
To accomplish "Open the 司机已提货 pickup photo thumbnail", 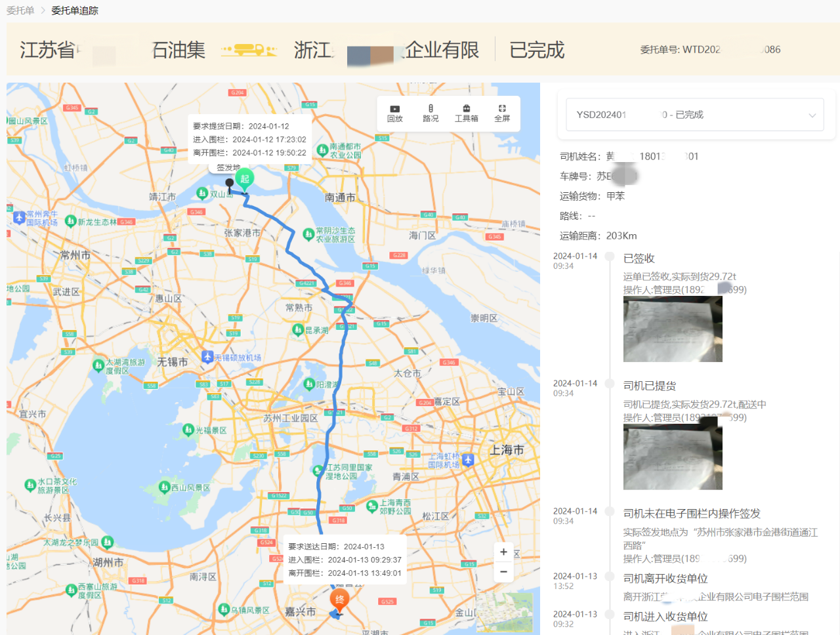I will click(x=673, y=457).
